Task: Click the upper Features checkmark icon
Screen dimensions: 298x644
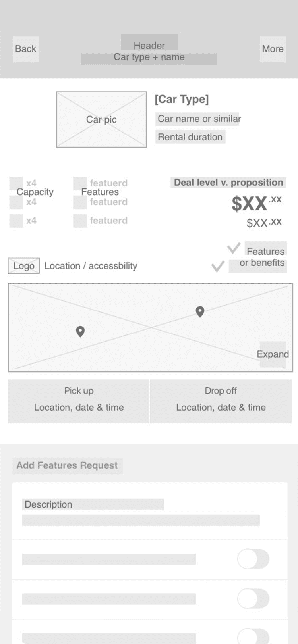Action: [234, 248]
